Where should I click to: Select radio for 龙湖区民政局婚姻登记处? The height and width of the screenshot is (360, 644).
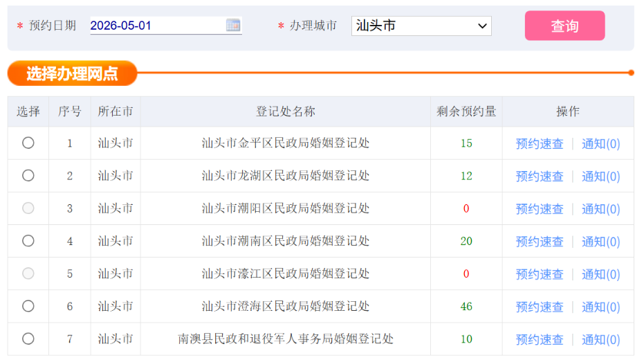tap(28, 175)
